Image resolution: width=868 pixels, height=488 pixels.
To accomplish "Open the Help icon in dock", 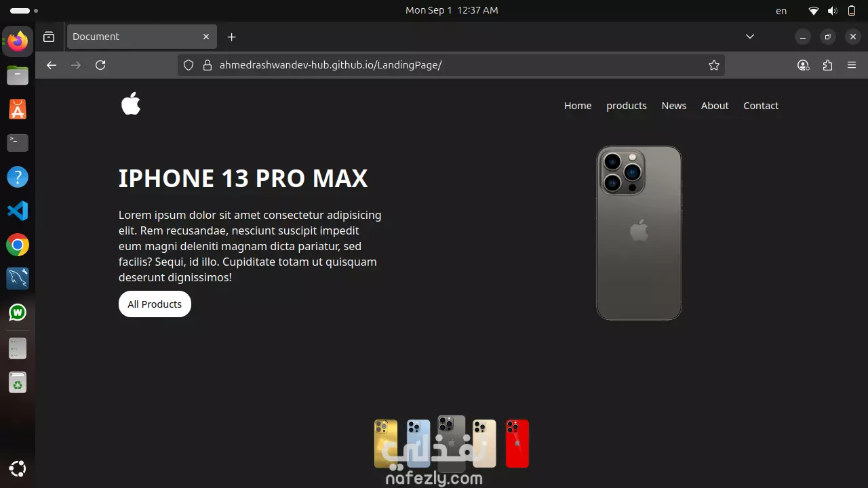I will click(18, 177).
